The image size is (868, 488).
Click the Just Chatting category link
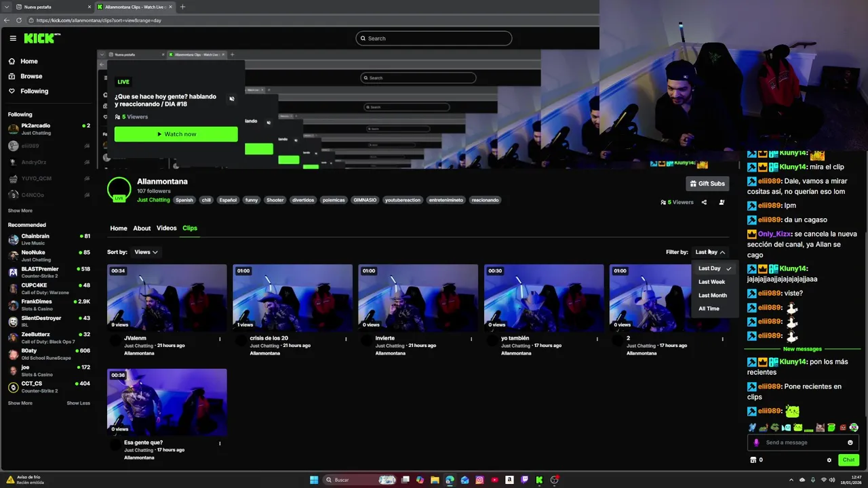tap(153, 200)
